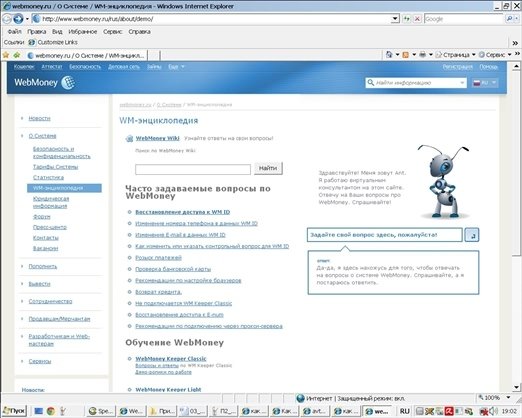Screen dimensions: 522x418
Task: Switch to the 'Spe...' taskbar window
Action: pyautogui.click(x=102, y=411)
